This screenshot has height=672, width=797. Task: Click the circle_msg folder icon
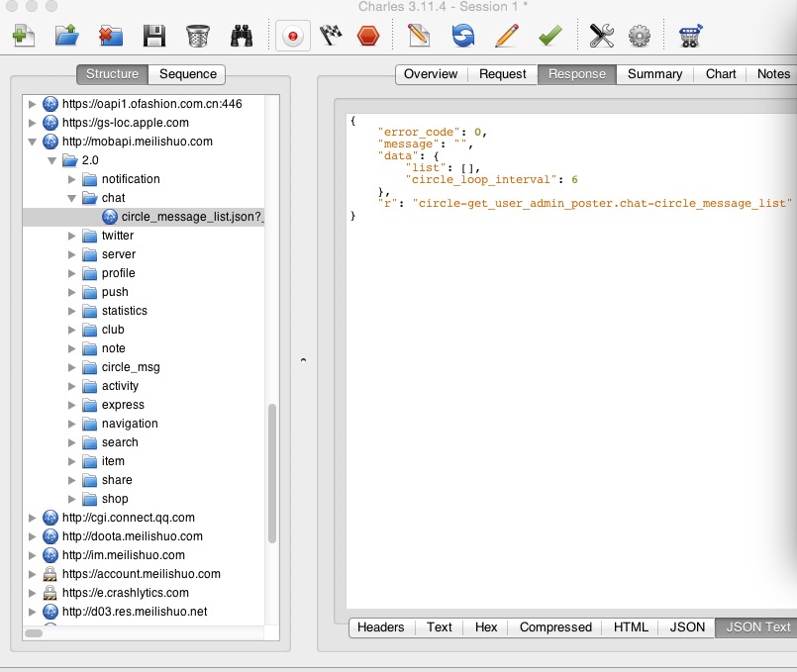point(89,367)
